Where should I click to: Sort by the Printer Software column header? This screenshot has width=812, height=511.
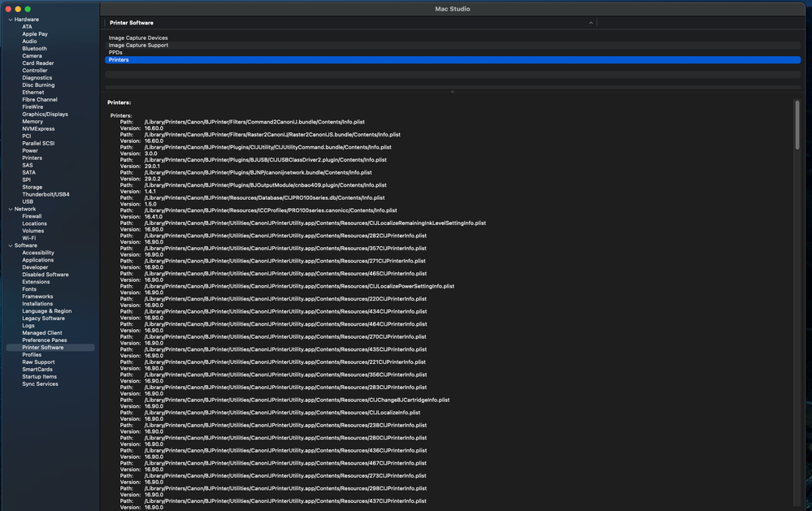[x=350, y=23]
